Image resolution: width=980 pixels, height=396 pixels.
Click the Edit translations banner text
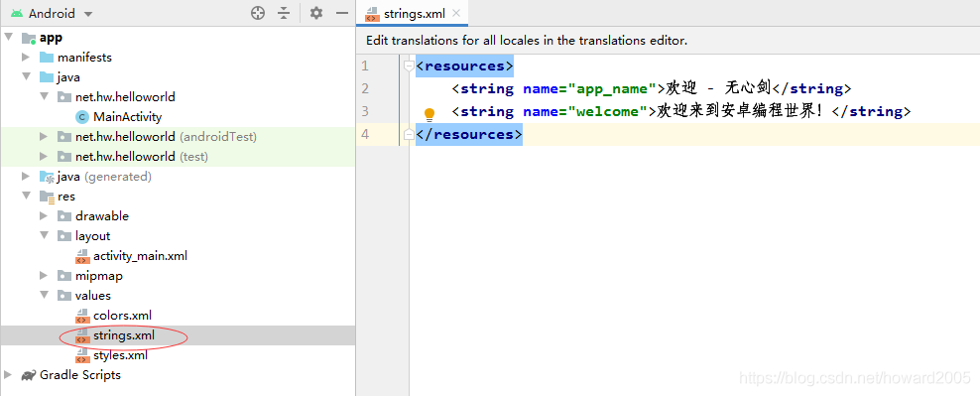[x=527, y=41]
